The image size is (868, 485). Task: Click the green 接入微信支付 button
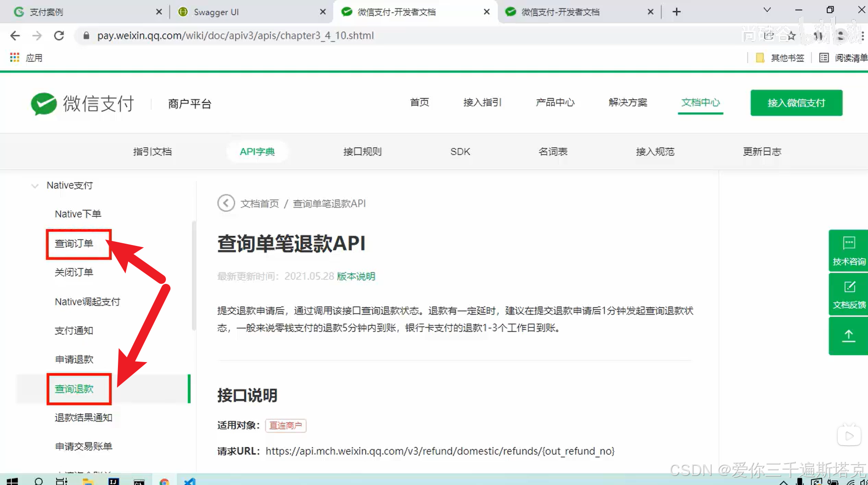[796, 103]
